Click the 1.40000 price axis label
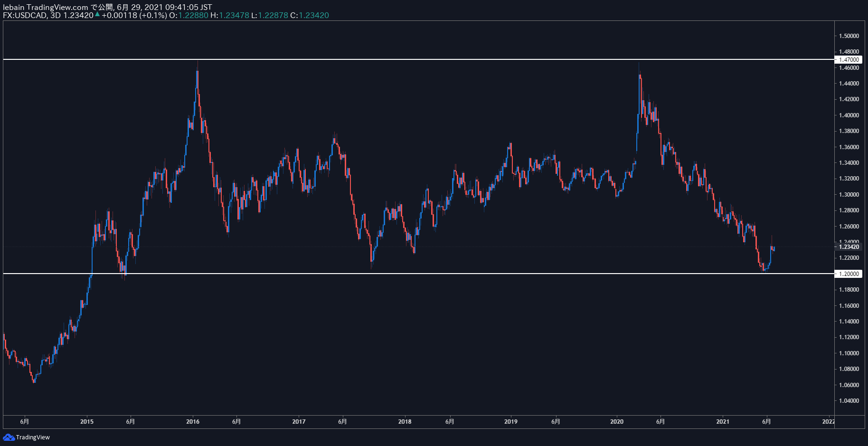 click(x=849, y=115)
